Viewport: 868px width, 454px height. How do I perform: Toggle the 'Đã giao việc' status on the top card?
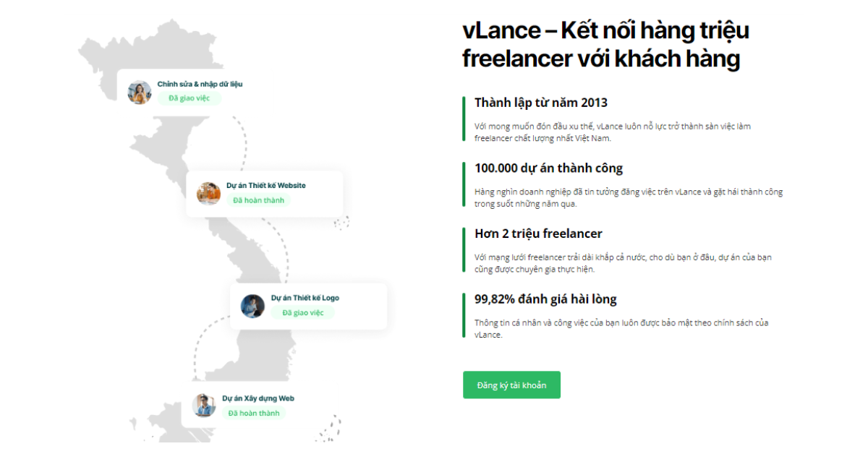point(188,98)
